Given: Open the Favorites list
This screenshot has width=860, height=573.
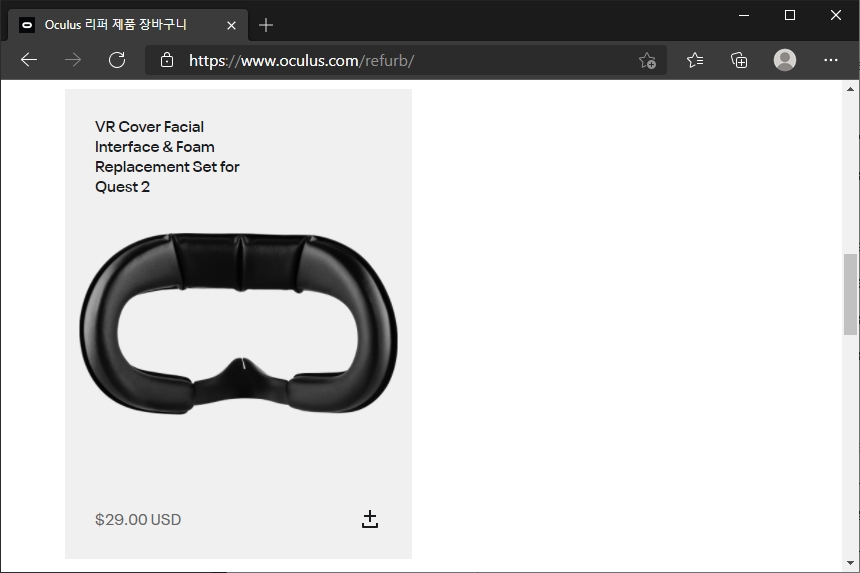Looking at the screenshot, I should [x=695, y=60].
